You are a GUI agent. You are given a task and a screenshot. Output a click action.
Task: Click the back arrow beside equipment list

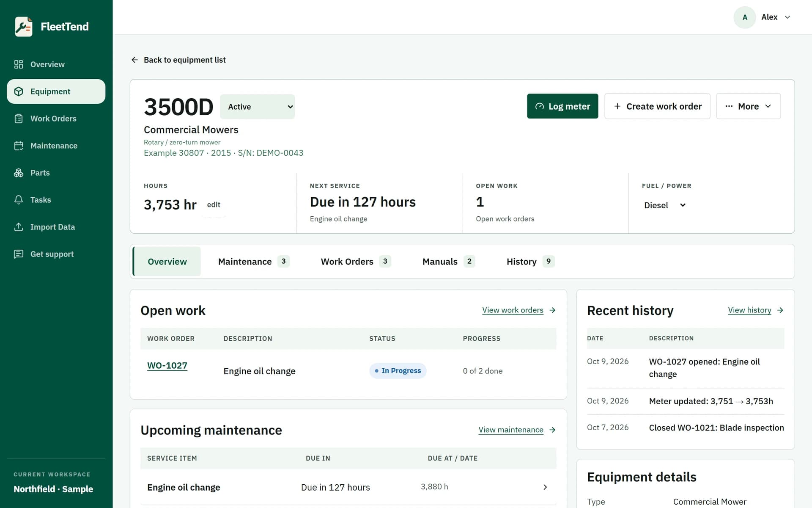[x=134, y=60]
